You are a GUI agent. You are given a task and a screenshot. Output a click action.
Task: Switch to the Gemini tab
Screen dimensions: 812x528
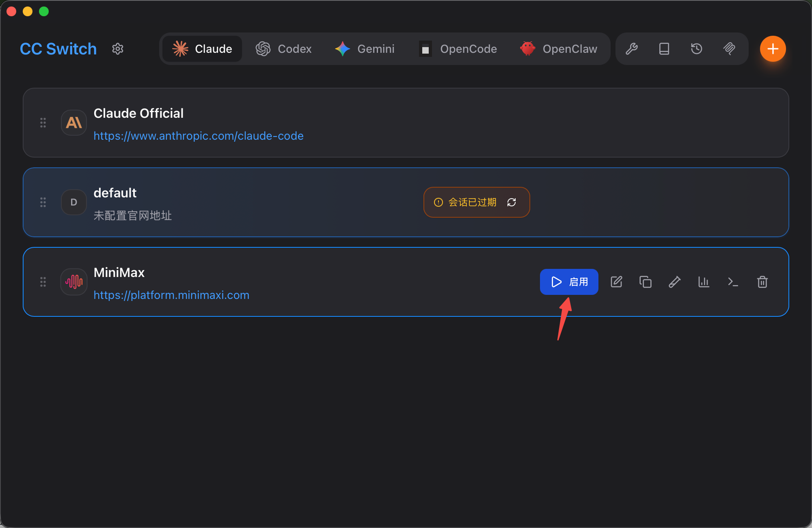click(x=365, y=49)
